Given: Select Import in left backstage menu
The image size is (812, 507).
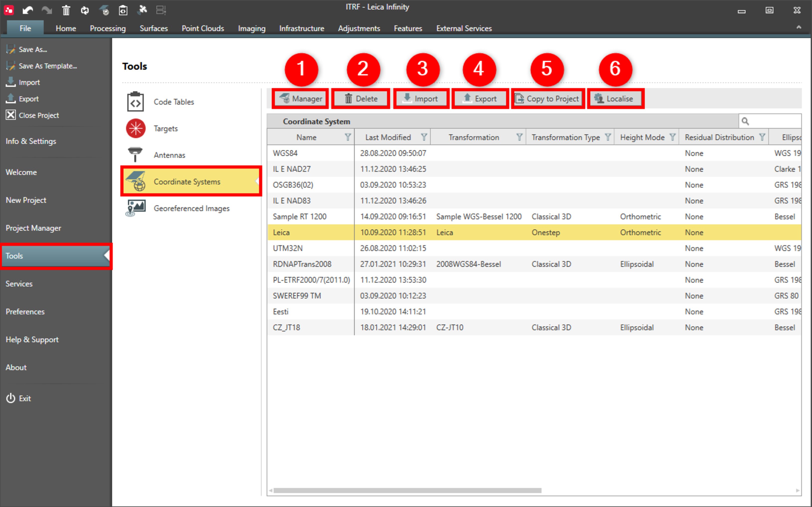Looking at the screenshot, I should (x=23, y=82).
